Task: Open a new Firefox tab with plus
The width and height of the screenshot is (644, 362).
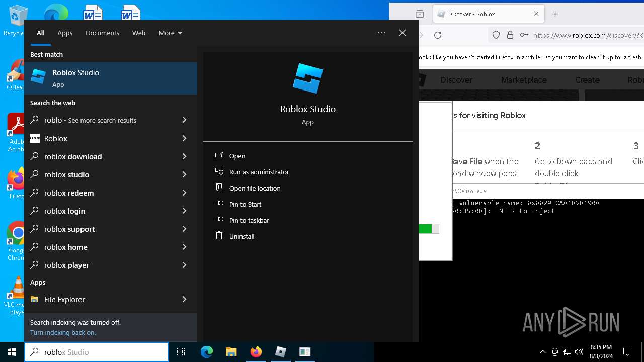Action: pyautogui.click(x=555, y=14)
